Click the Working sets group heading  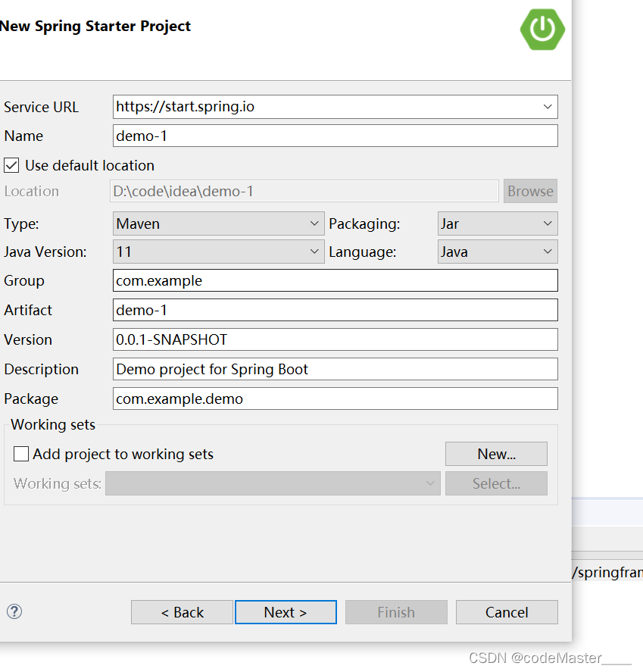53,424
